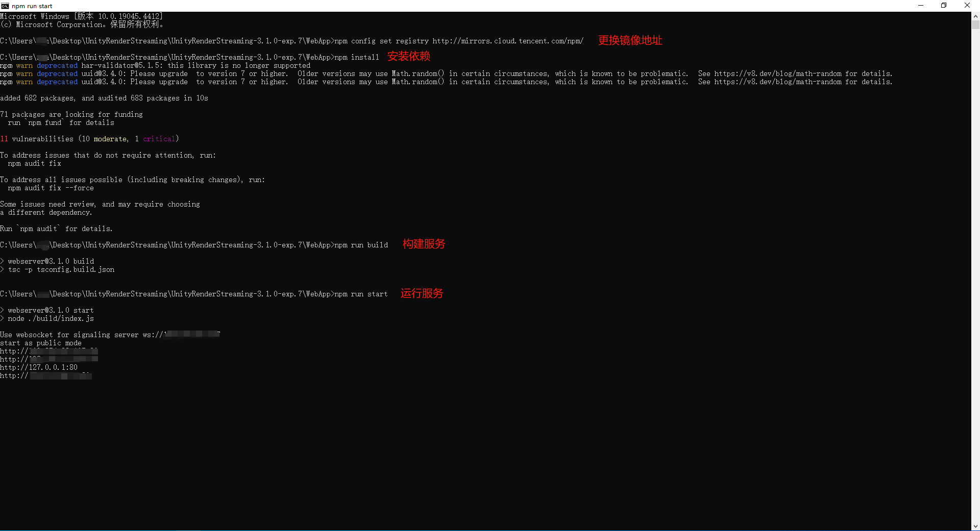Click the yellow "moderate" word

click(x=110, y=139)
